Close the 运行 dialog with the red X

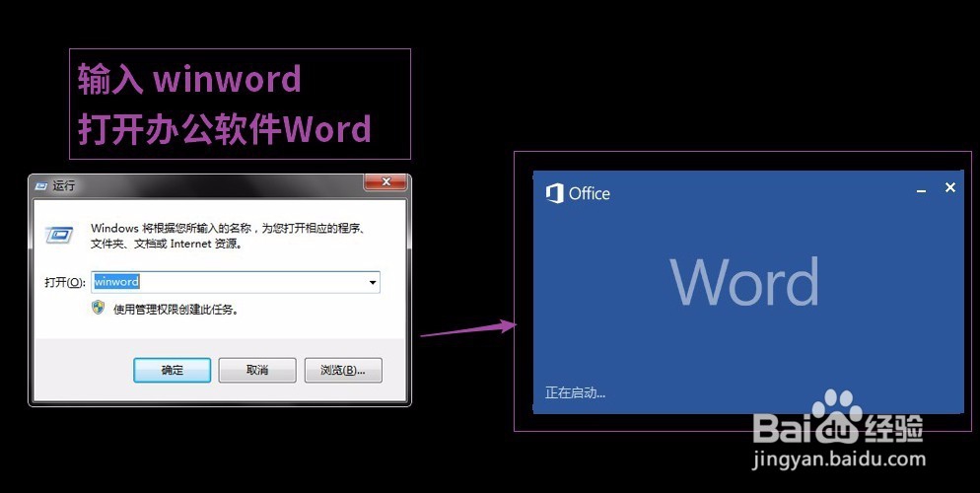(x=385, y=182)
